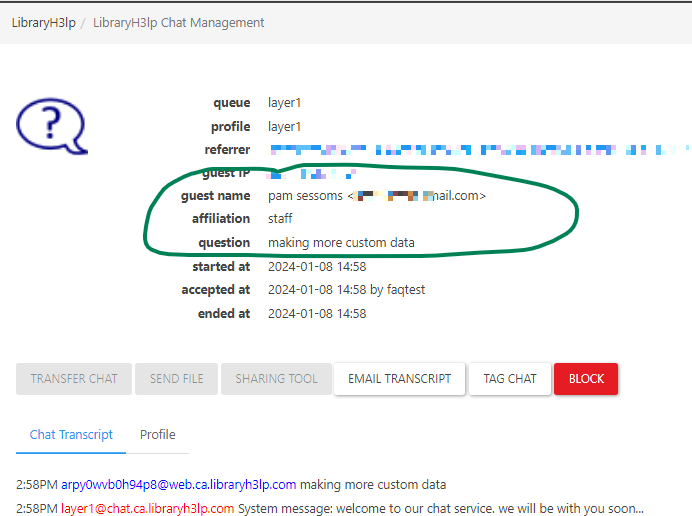The height and width of the screenshot is (516, 692).
Task: Select the profile value layer1
Action: tap(285, 127)
